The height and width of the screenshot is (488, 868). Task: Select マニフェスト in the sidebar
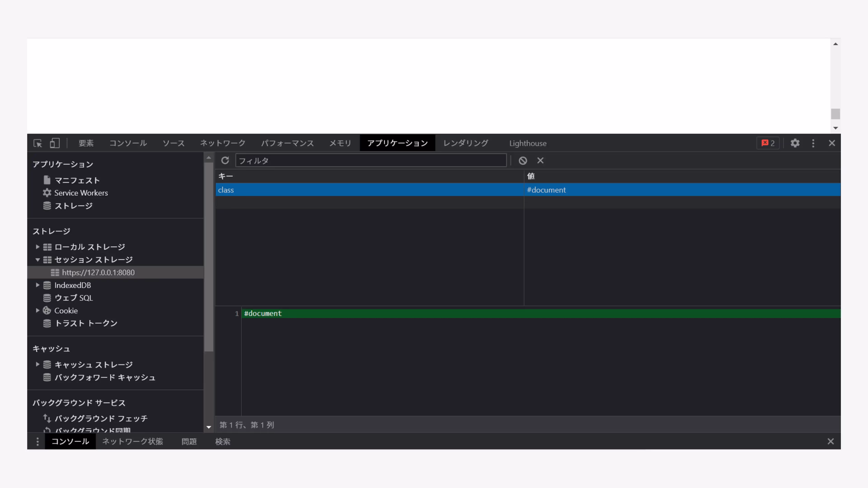pos(77,181)
